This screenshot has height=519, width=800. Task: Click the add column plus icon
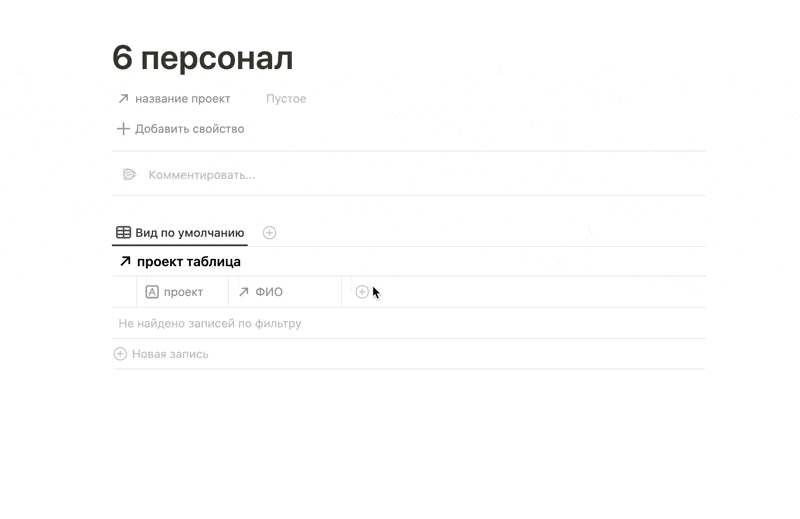click(x=362, y=292)
